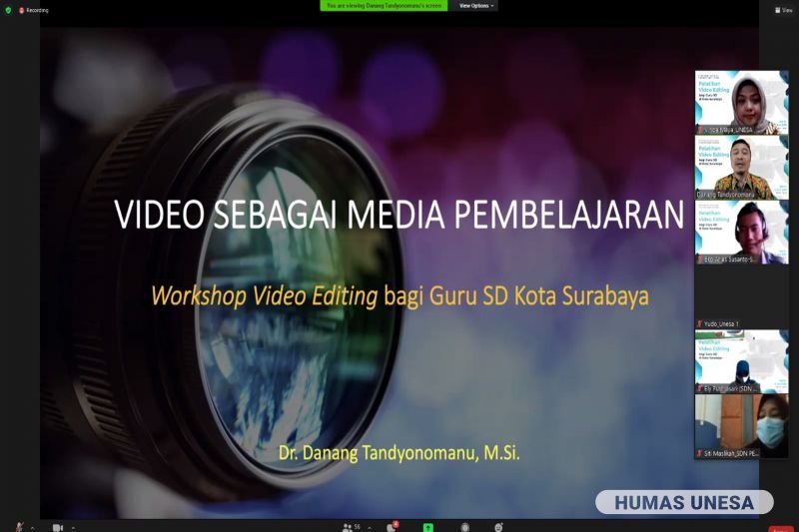Click the green Share Screen icon
The height and width of the screenshot is (532, 799).
tap(428, 527)
